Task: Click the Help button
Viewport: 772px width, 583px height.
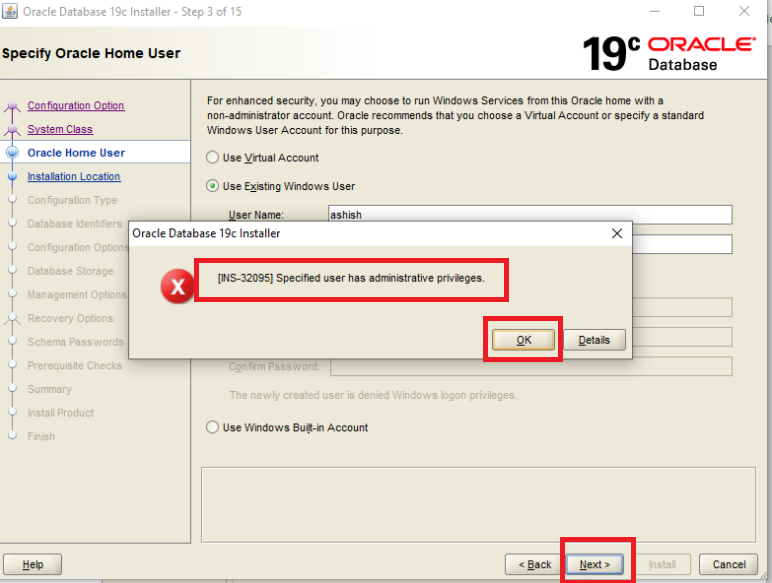Action: [x=32, y=564]
